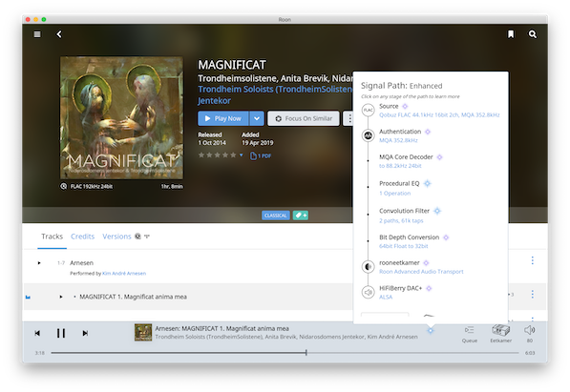Click the signal path light in the footer
Screen dimensions: 570x392
click(x=431, y=331)
